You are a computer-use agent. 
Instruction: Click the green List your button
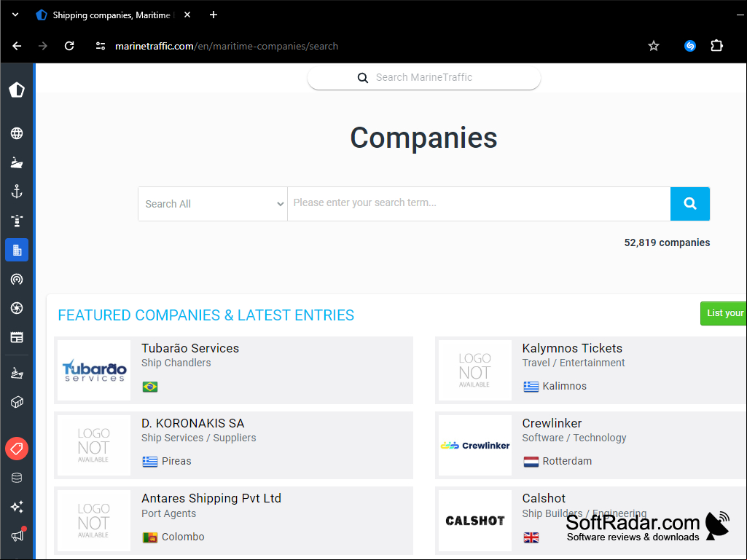tap(724, 313)
